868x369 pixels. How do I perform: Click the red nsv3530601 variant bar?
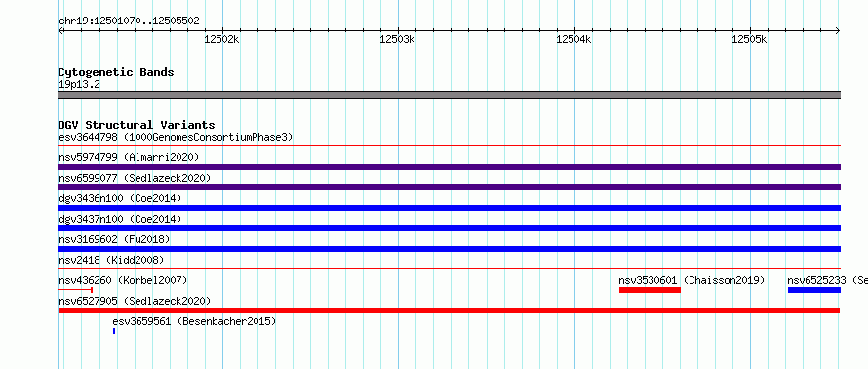coord(650,290)
